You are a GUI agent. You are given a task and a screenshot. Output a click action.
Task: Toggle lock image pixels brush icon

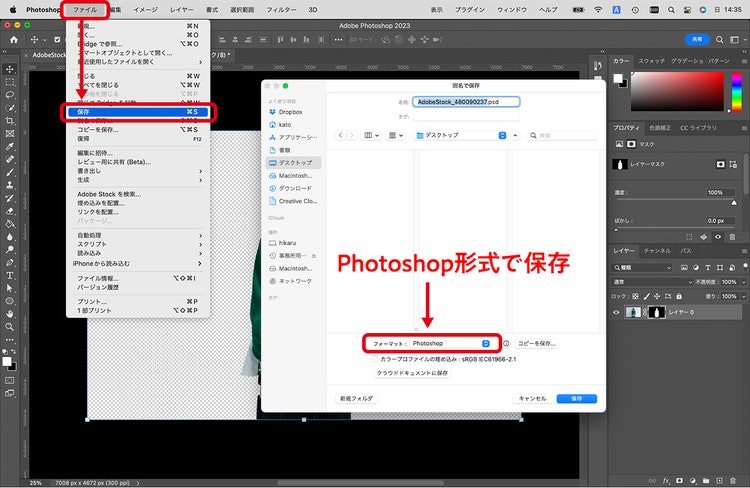point(647,297)
